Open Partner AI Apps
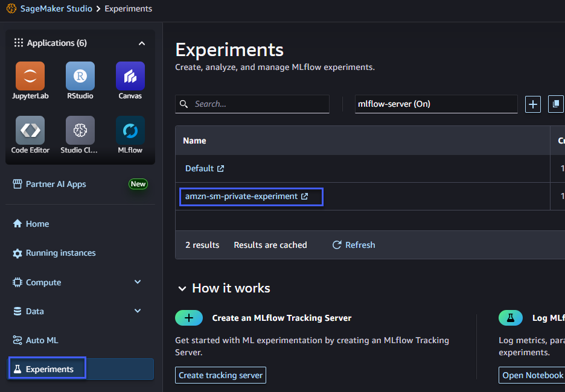The height and width of the screenshot is (392, 565). (56, 184)
